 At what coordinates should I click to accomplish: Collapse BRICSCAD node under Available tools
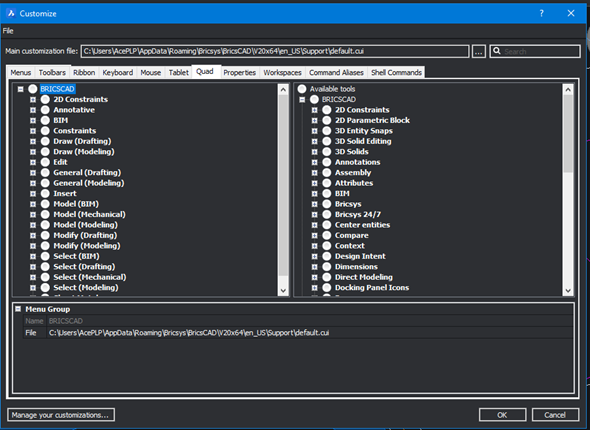tap(302, 100)
